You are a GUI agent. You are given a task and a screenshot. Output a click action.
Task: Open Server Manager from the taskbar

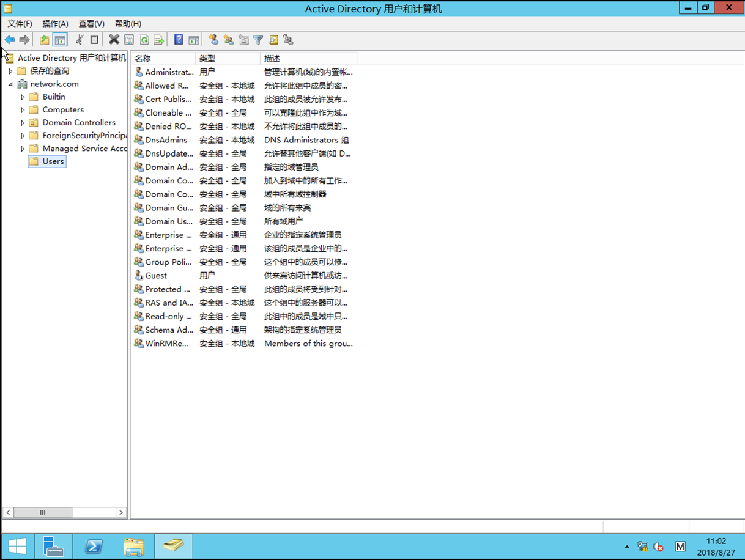point(54,546)
